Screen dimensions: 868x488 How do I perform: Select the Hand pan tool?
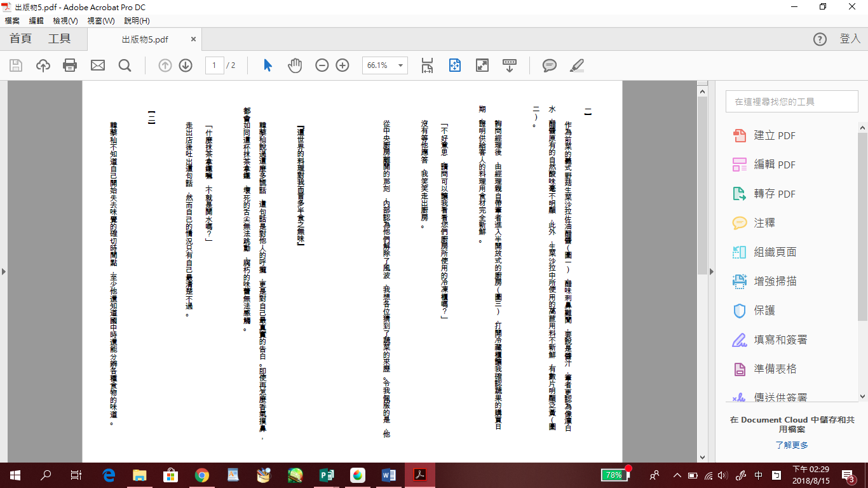pos(295,65)
